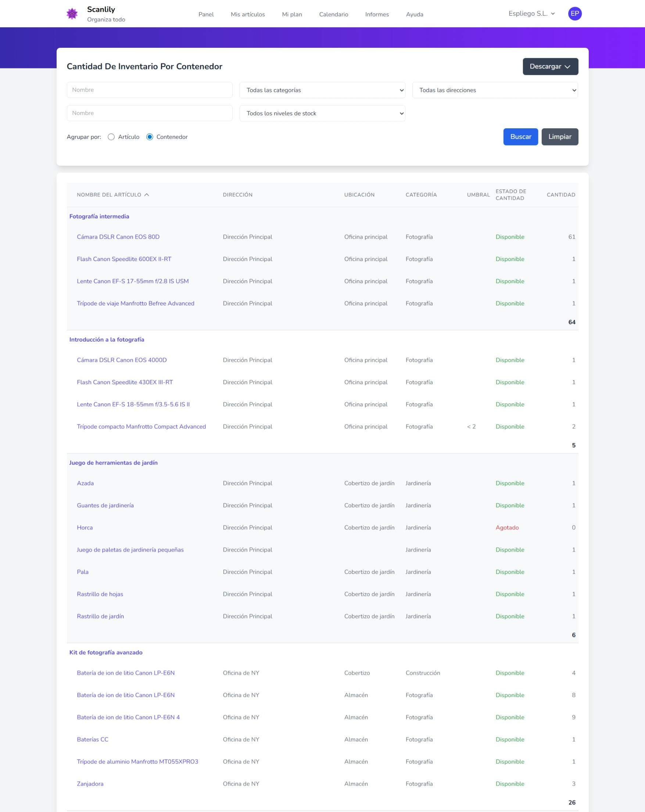
Task: Click the Limpiar button to reset filters
Action: pyautogui.click(x=559, y=137)
